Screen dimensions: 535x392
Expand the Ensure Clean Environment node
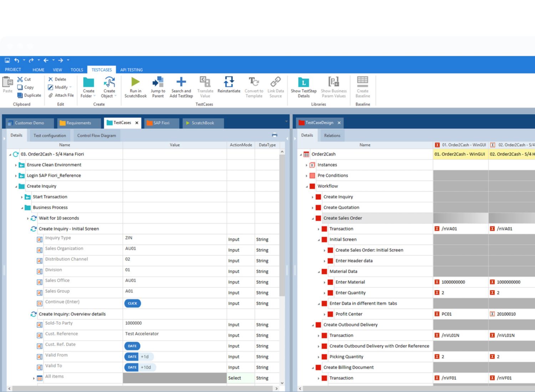16,165
